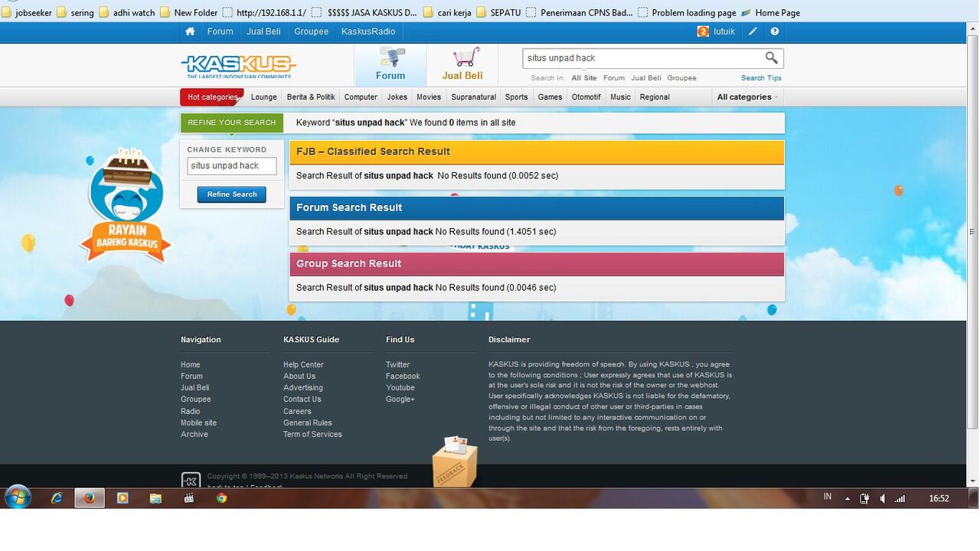Screen dimensions: 980x551
Task: Switch to the Forum tab
Action: pyautogui.click(x=390, y=65)
